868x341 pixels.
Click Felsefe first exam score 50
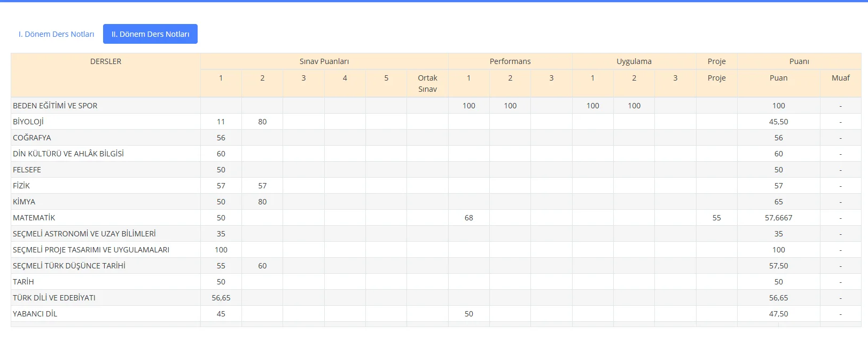[221, 170]
